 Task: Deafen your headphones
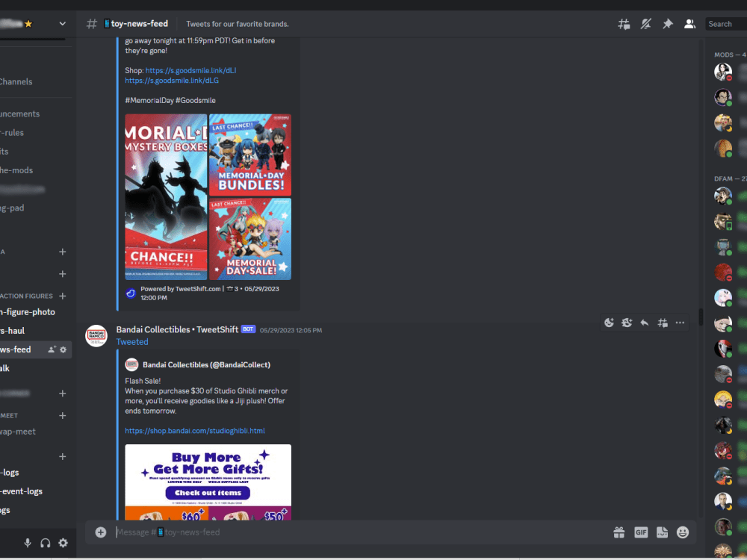(x=46, y=543)
